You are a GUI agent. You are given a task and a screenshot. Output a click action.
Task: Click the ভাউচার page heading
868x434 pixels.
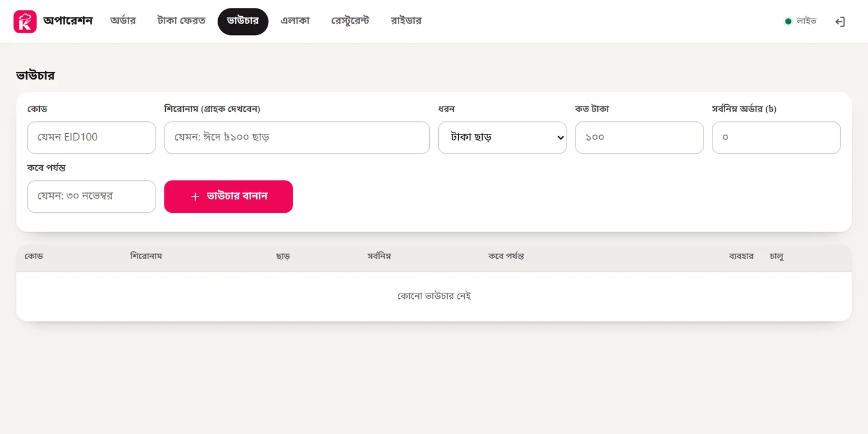[x=36, y=75]
